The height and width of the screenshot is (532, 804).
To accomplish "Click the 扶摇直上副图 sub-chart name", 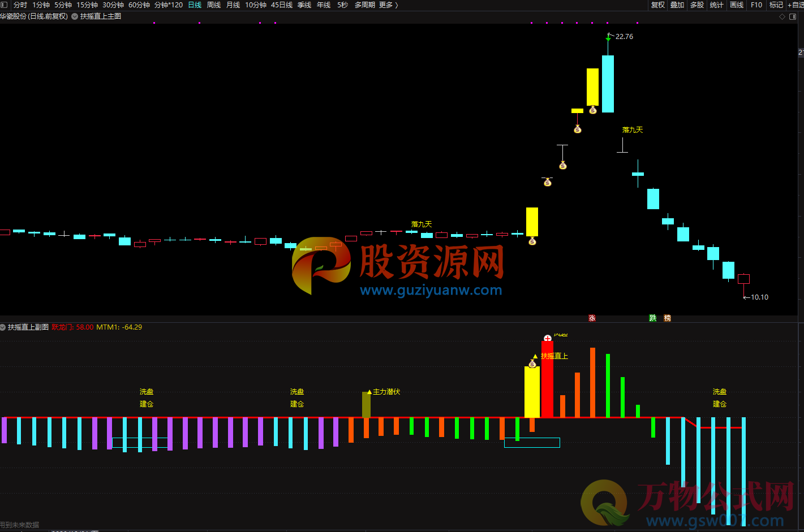I will click(28, 327).
